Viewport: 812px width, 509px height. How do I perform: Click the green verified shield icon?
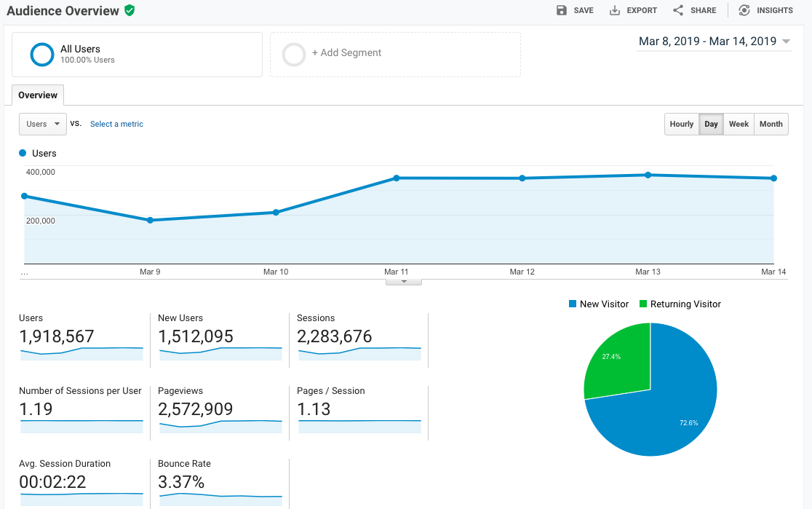(130, 10)
